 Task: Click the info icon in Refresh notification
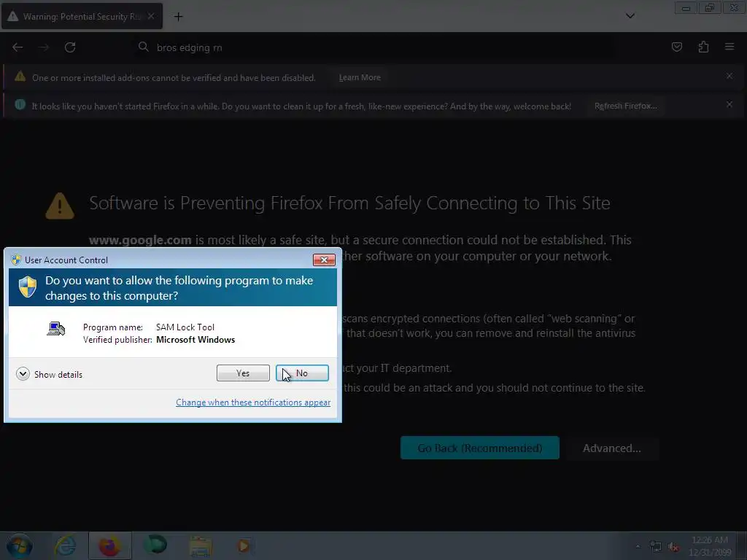point(20,104)
